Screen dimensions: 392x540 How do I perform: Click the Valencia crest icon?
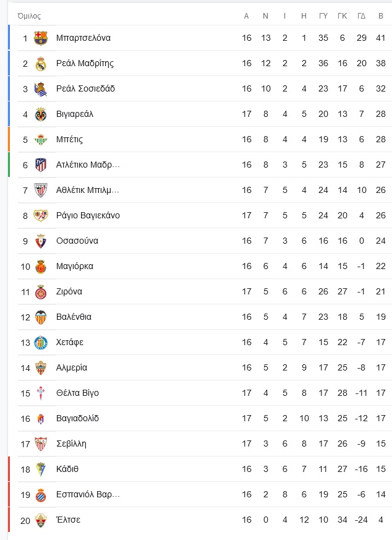[x=41, y=317]
